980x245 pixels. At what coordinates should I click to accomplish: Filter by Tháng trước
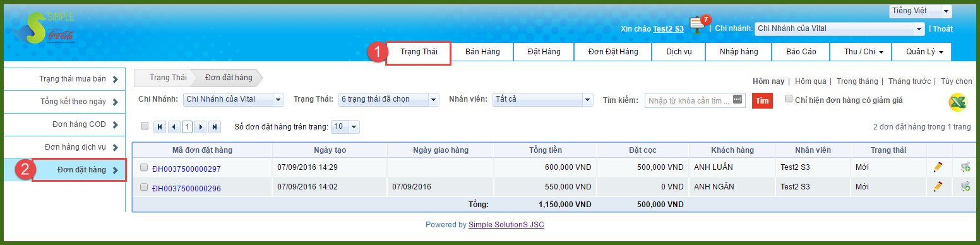910,81
